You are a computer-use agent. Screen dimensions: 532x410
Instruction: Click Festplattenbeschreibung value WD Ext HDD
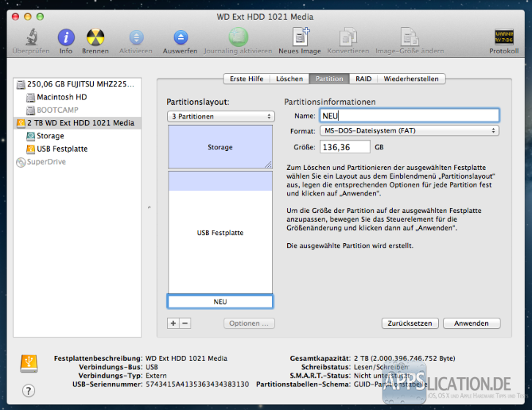186,359
